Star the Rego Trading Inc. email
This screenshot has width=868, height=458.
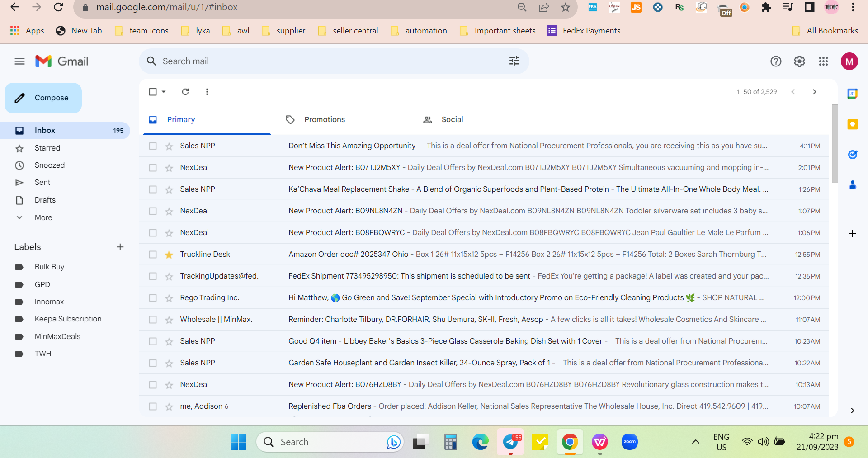point(169,298)
